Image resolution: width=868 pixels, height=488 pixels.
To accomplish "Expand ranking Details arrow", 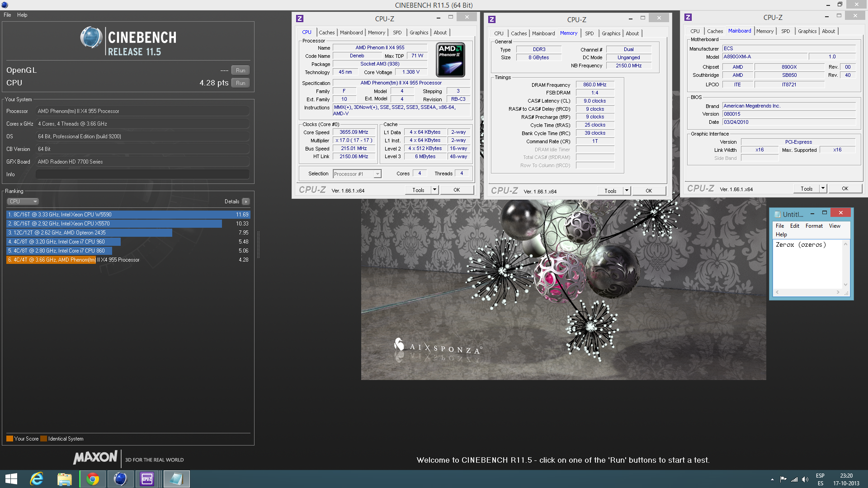I will 245,202.
